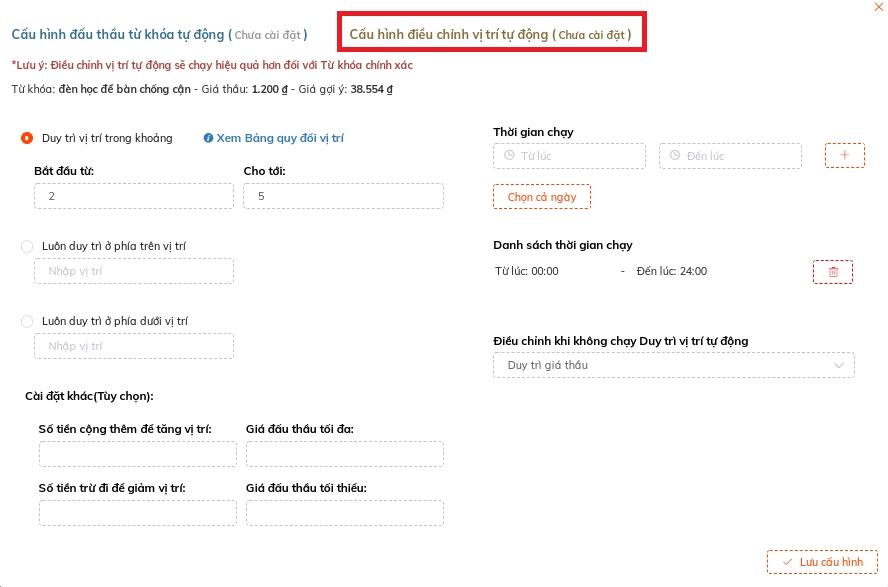Click the Chọn cả ngày button

(542, 197)
